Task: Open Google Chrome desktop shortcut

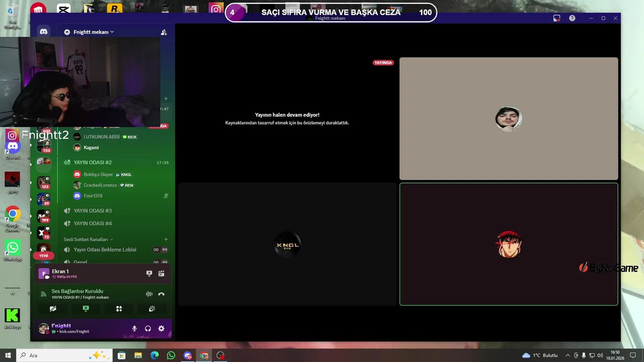Action: [13, 219]
